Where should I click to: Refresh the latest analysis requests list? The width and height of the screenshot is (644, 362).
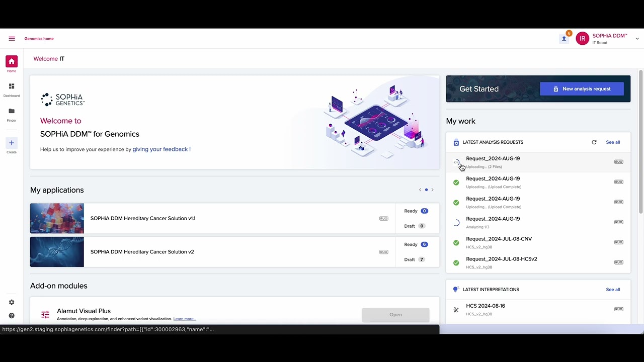(594, 142)
